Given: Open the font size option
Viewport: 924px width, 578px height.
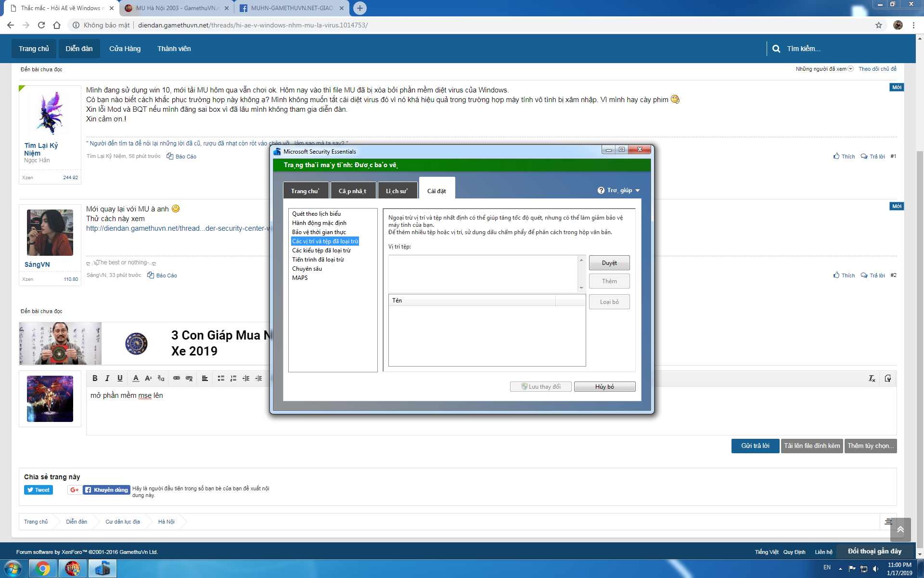Looking at the screenshot, I should point(148,379).
